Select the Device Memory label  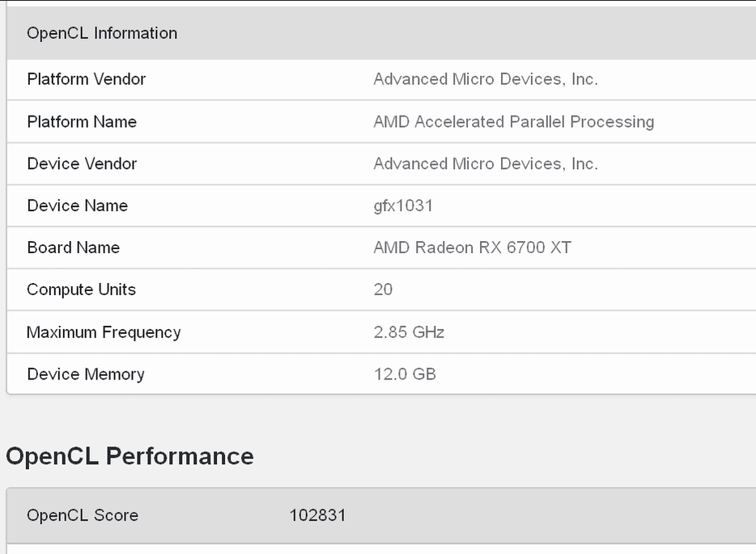coord(86,374)
